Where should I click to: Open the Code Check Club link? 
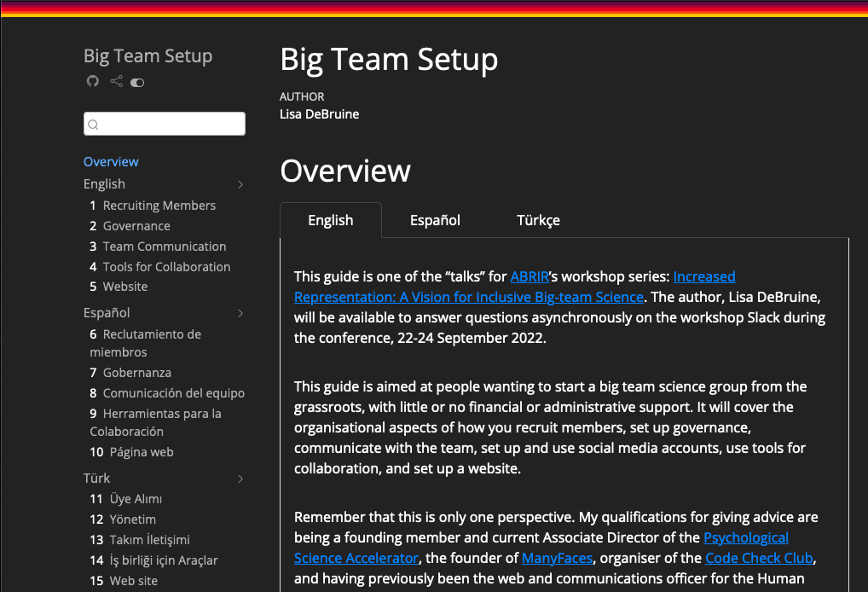tap(758, 558)
